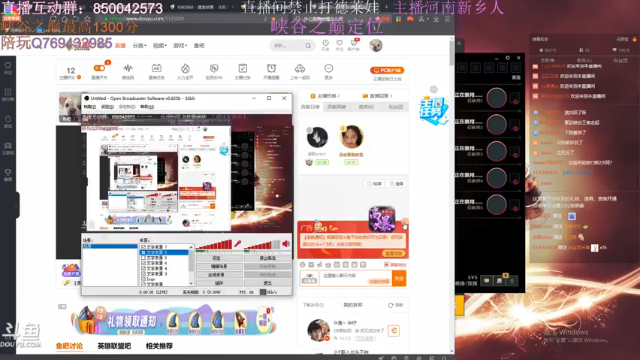Click the trophy icon in left sidebar
The image size is (640, 360).
(8, 172)
